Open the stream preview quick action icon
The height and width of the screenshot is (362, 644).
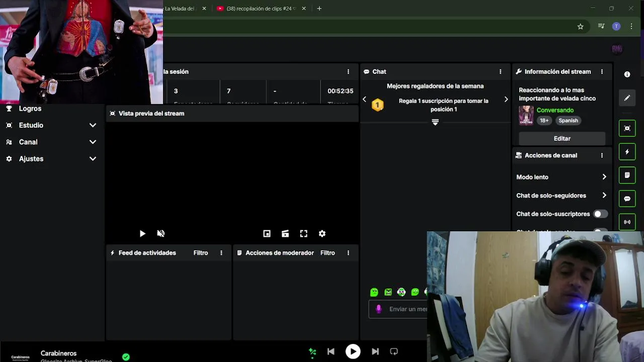[627, 128]
